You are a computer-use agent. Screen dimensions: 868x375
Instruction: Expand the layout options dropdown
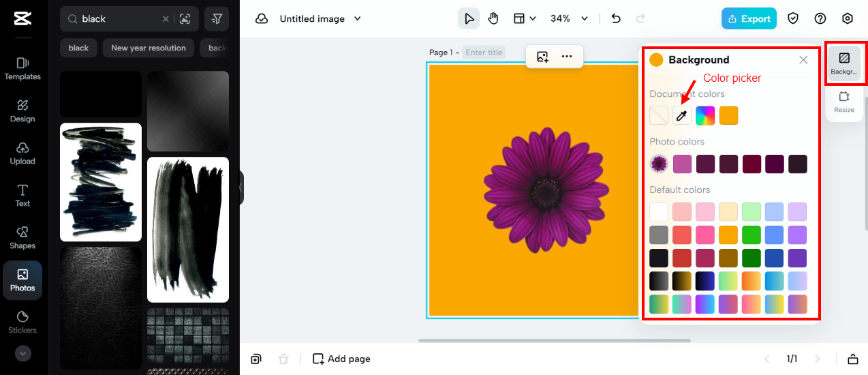click(525, 19)
